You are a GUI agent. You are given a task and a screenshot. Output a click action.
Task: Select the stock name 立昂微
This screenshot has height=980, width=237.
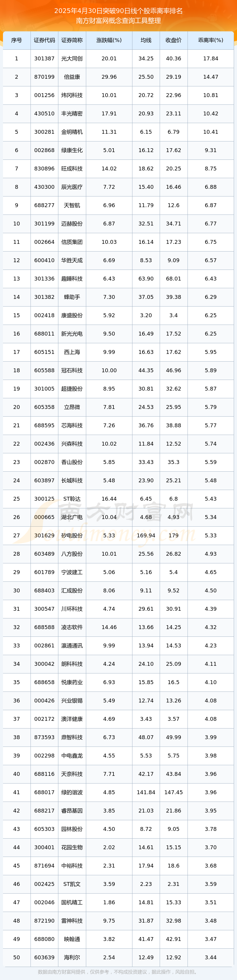[x=72, y=407]
